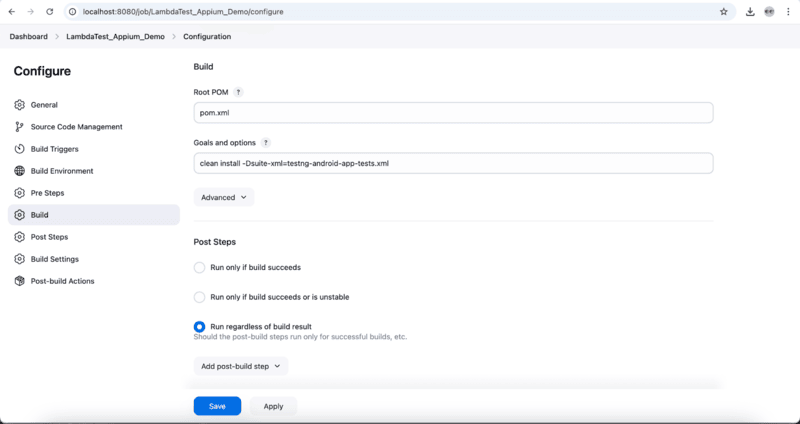Save the job configuration
This screenshot has height=424, width=800.
click(x=217, y=406)
